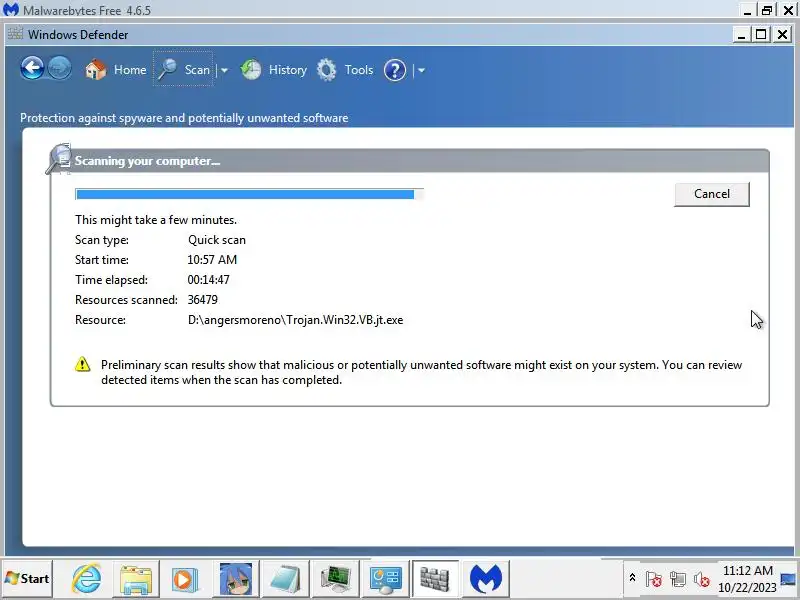Click the Action Center flag tray icon
Viewport: 800px width, 600px height.
[x=654, y=579]
